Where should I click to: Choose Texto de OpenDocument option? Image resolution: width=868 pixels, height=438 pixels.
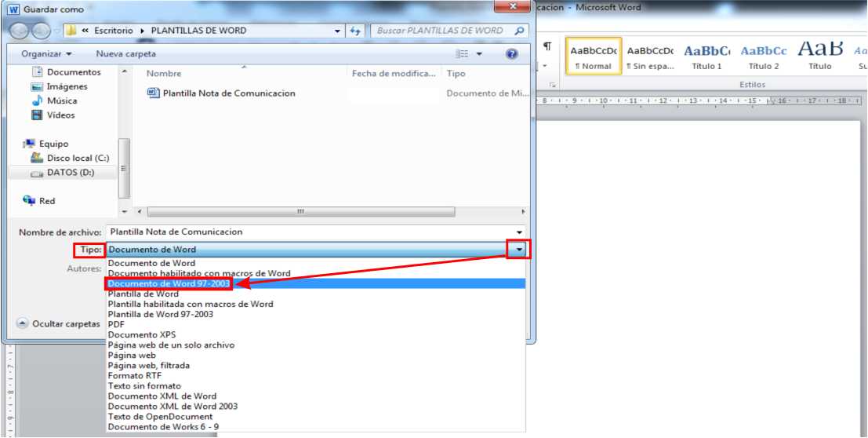pyautogui.click(x=315, y=416)
